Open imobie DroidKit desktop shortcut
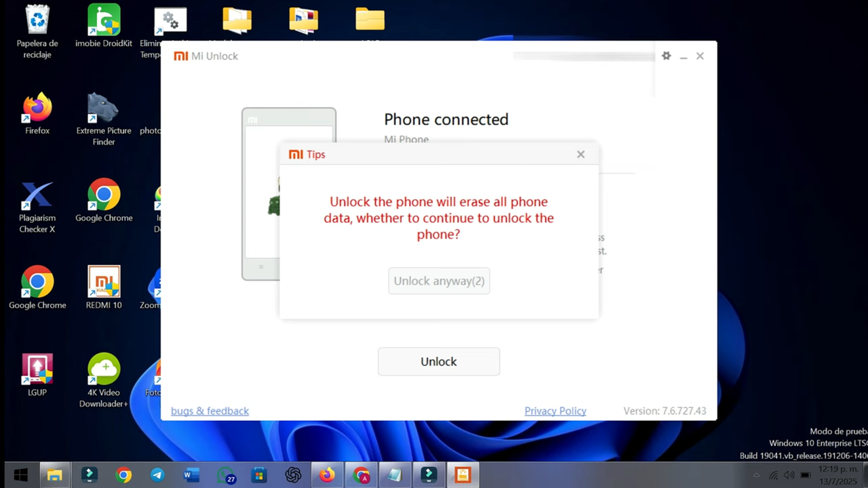 (104, 27)
